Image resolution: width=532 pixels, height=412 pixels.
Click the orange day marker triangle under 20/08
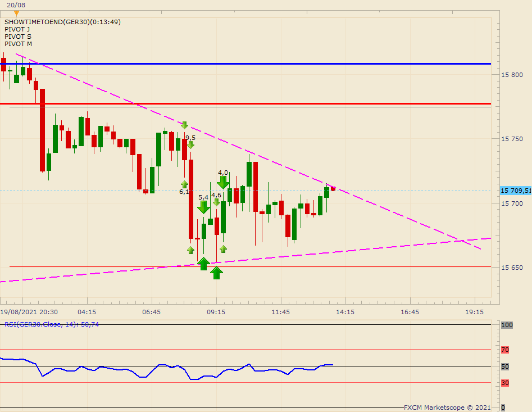click(x=16, y=13)
